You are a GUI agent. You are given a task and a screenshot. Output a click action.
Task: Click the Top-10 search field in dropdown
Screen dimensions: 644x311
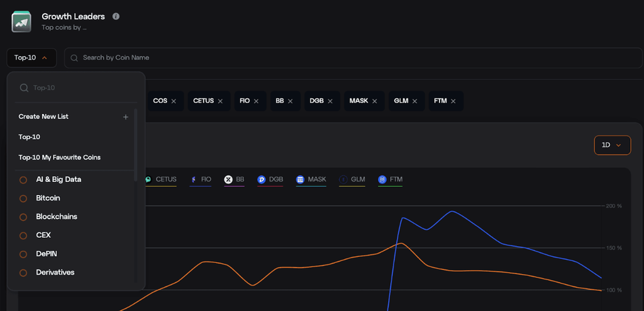coord(76,88)
